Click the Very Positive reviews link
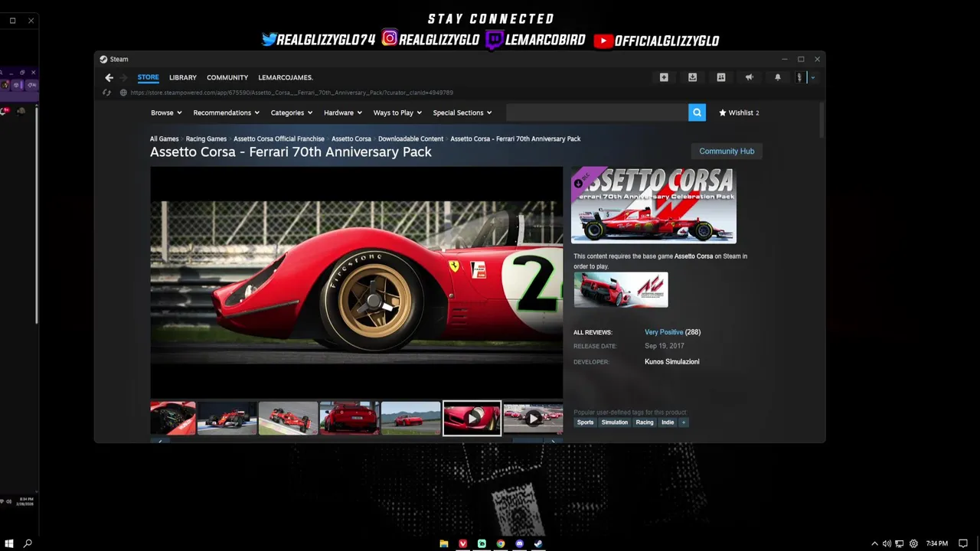This screenshot has height=551, width=980. tap(664, 332)
